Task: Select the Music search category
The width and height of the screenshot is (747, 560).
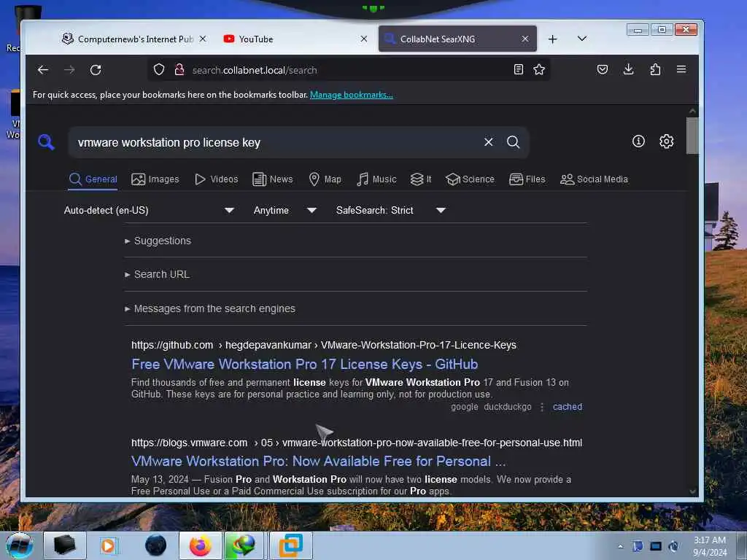Action: 376,179
